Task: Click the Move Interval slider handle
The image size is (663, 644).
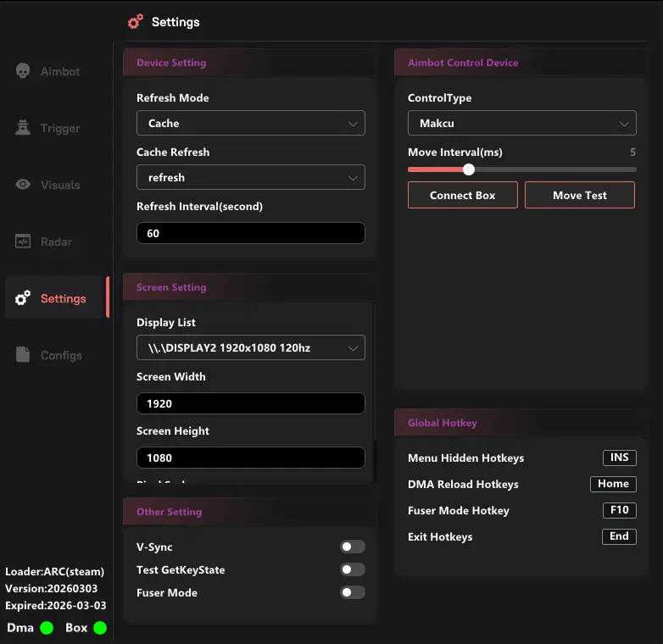Action: point(469,169)
